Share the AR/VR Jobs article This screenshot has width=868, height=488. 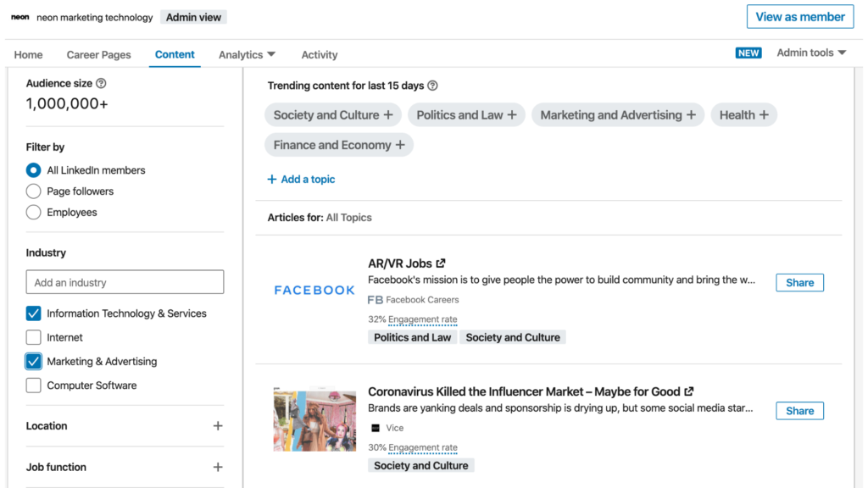click(x=799, y=283)
